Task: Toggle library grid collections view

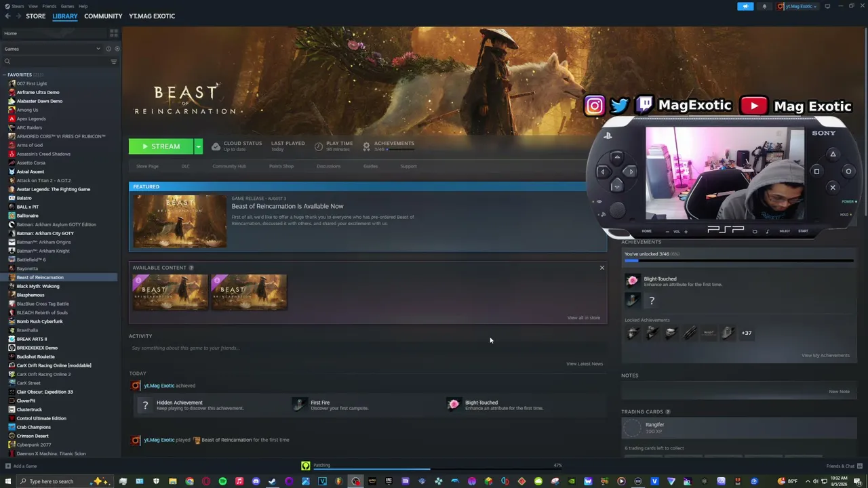Action: coord(113,33)
